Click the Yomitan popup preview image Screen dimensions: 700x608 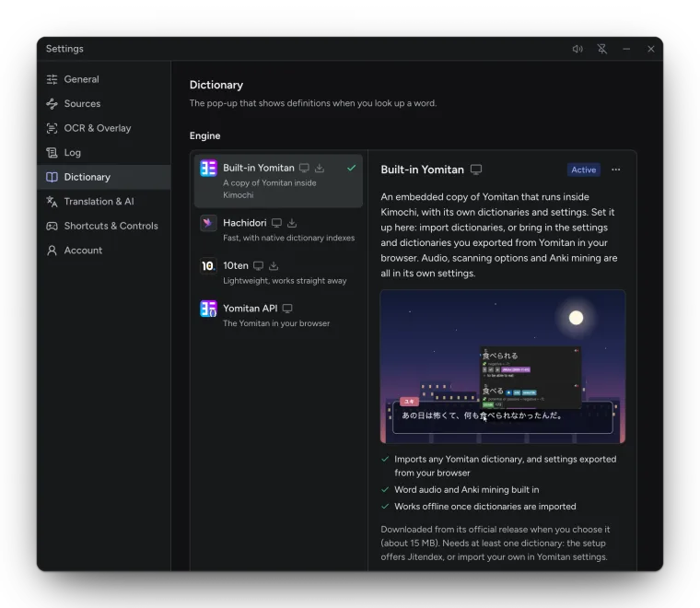coord(503,367)
